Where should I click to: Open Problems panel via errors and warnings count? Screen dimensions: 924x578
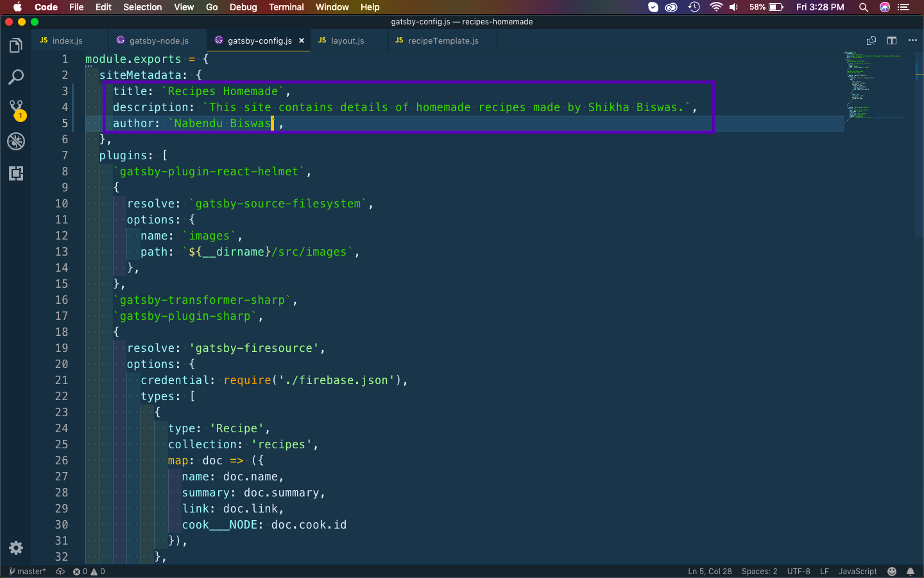click(89, 572)
